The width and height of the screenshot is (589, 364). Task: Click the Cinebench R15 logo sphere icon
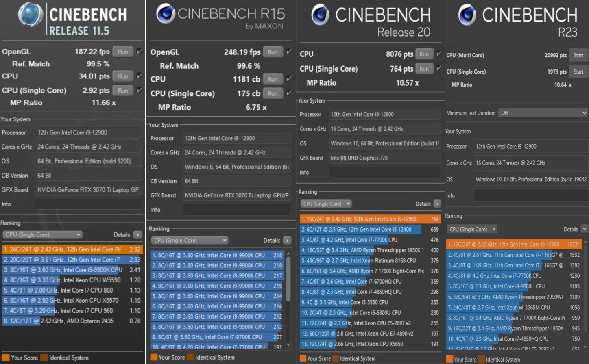pyautogui.click(x=166, y=14)
